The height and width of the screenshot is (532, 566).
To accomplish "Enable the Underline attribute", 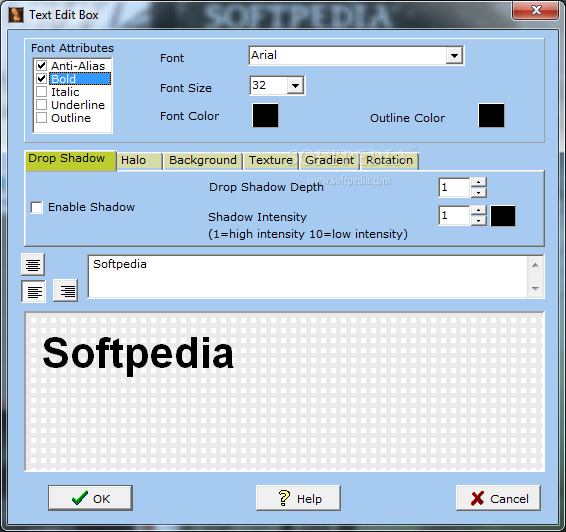I will pyautogui.click(x=42, y=105).
